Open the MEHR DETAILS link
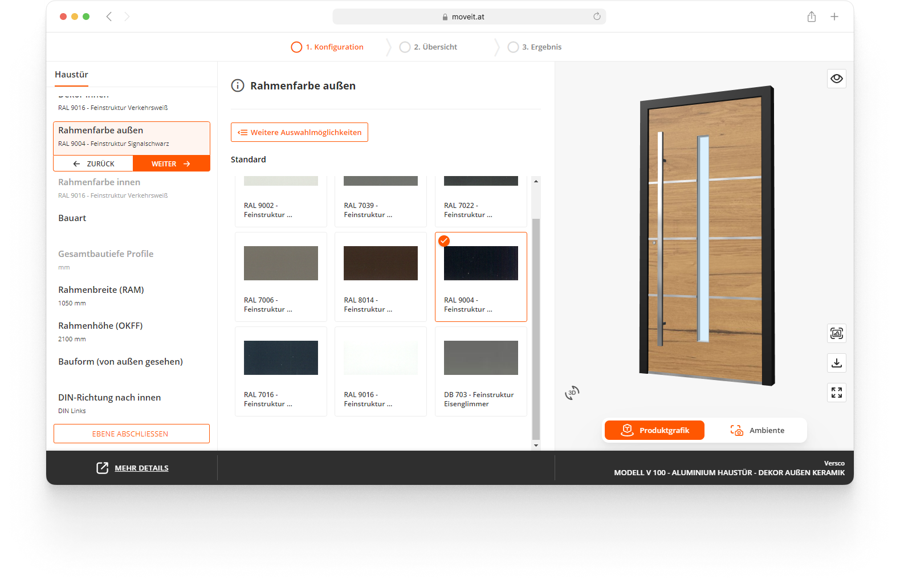This screenshot has height=588, width=900. pyautogui.click(x=141, y=468)
